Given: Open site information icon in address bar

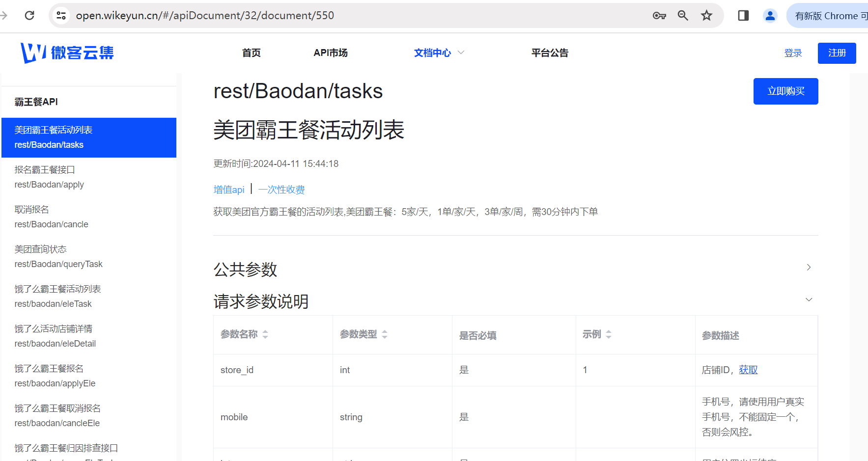Looking at the screenshot, I should 61,15.
